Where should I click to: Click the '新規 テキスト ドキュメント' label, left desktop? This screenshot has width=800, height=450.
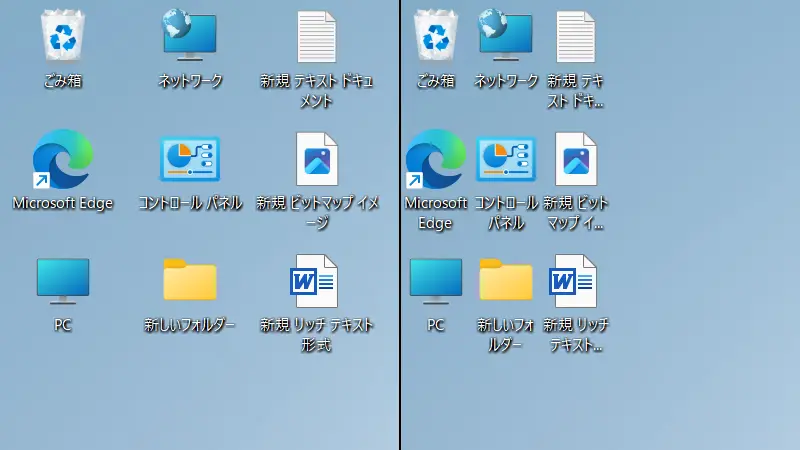[x=317, y=91]
